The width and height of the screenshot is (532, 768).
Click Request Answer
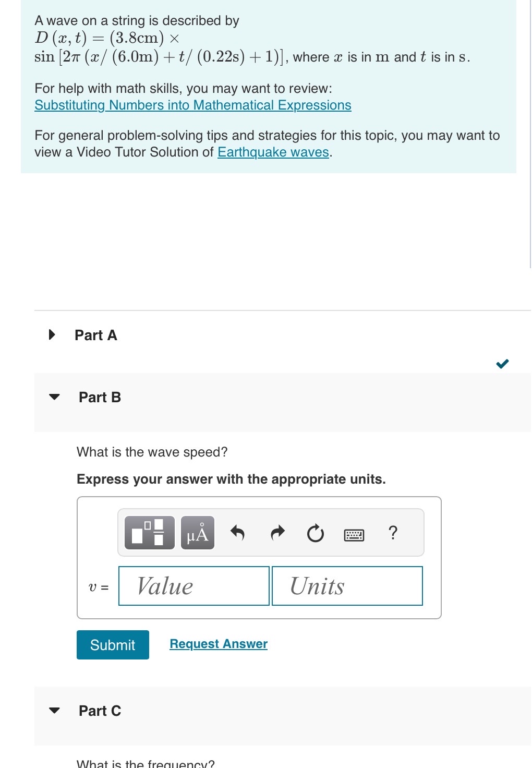tap(218, 644)
